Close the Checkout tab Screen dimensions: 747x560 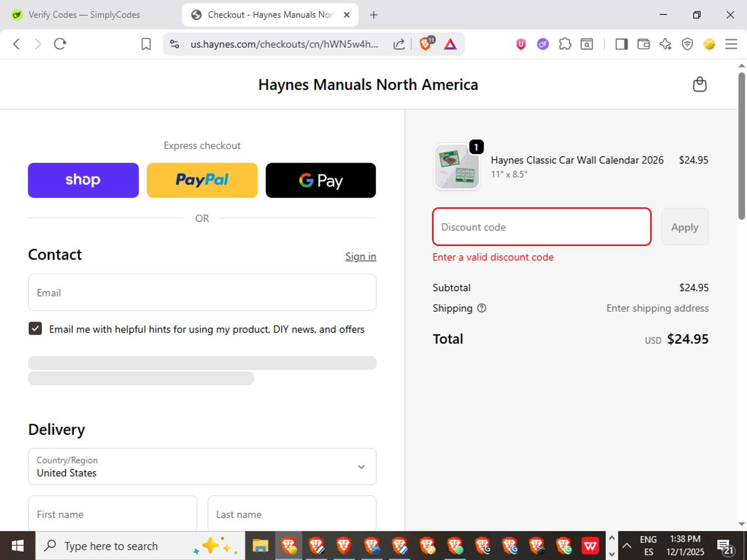pyautogui.click(x=347, y=15)
